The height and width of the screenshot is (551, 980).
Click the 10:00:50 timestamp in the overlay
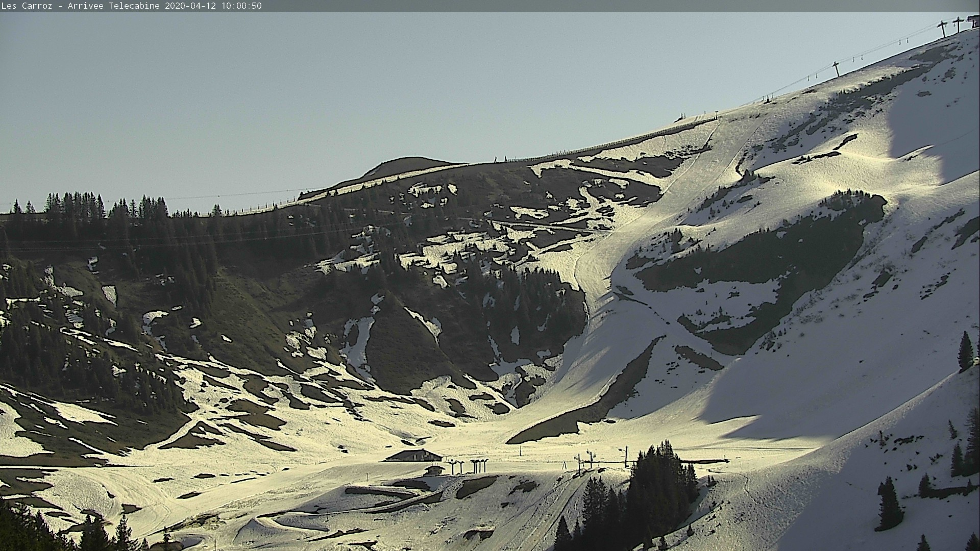coord(241,6)
